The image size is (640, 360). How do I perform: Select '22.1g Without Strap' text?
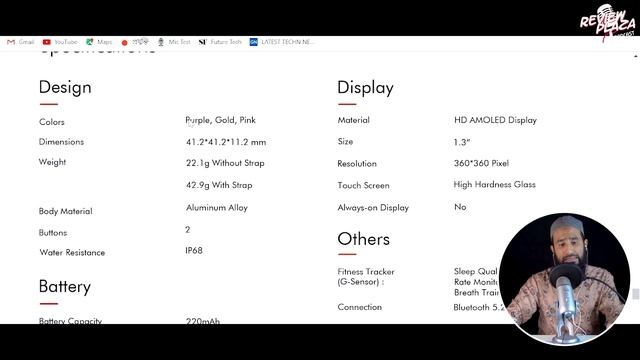pyautogui.click(x=225, y=163)
